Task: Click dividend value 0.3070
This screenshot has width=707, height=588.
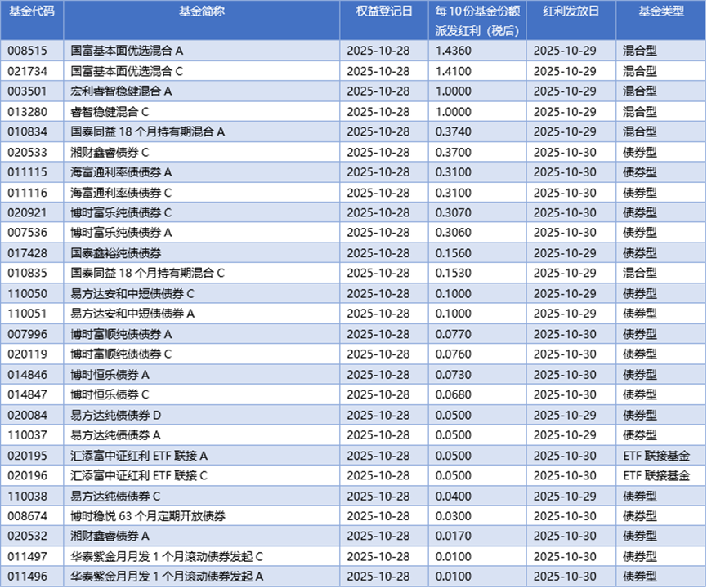Action: point(453,212)
